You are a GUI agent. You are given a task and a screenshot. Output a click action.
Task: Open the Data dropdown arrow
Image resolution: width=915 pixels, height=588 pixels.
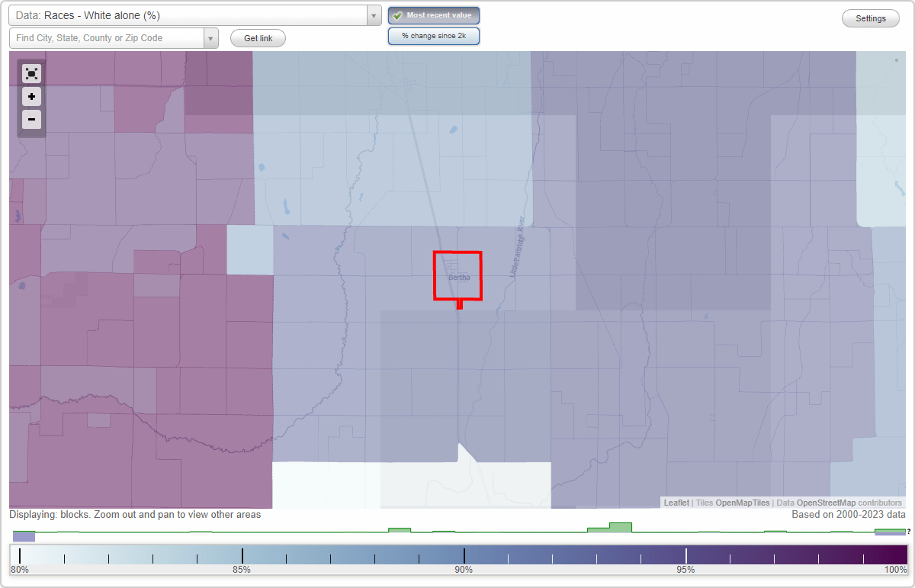point(373,15)
